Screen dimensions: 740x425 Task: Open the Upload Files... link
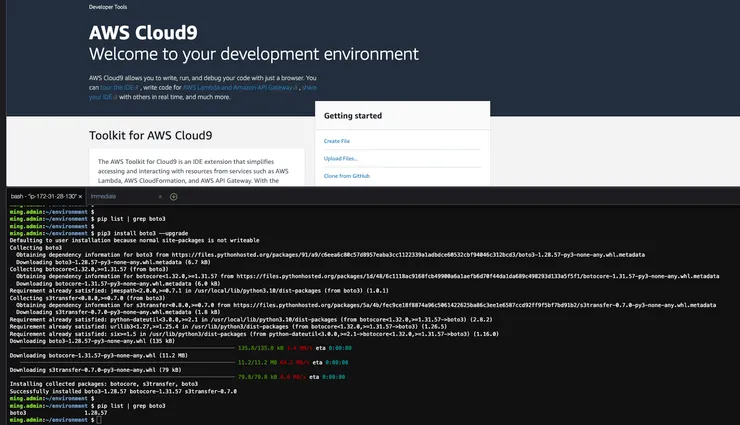click(x=341, y=158)
